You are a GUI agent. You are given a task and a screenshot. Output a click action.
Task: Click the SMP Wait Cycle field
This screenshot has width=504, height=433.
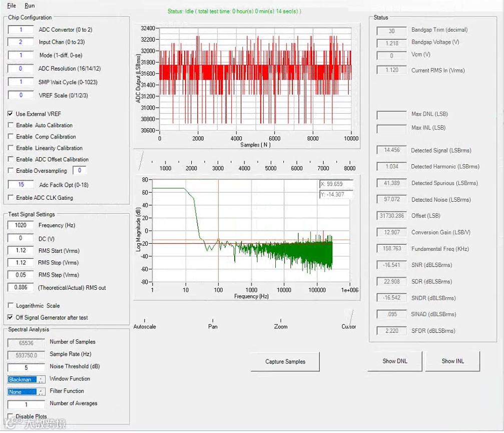tap(21, 82)
